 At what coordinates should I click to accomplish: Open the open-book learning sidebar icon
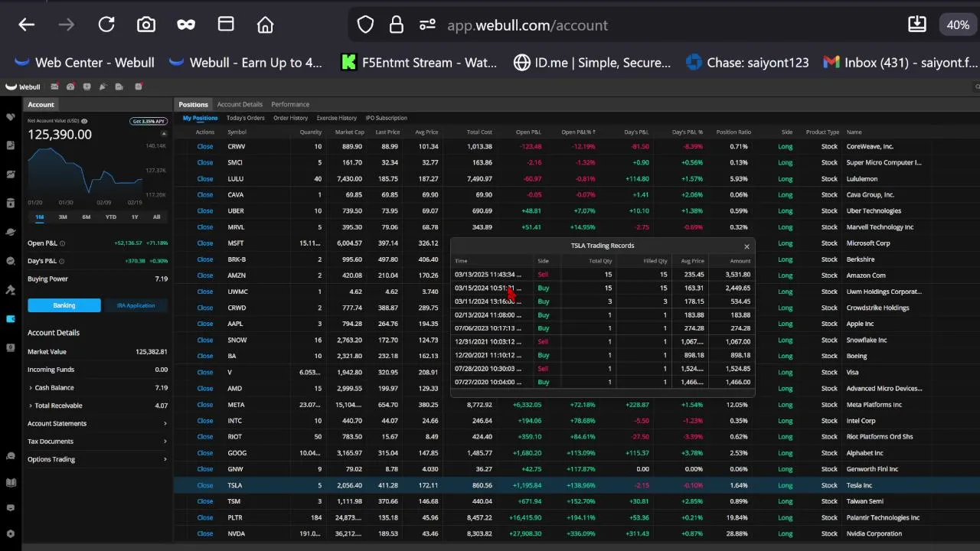[x=11, y=483]
